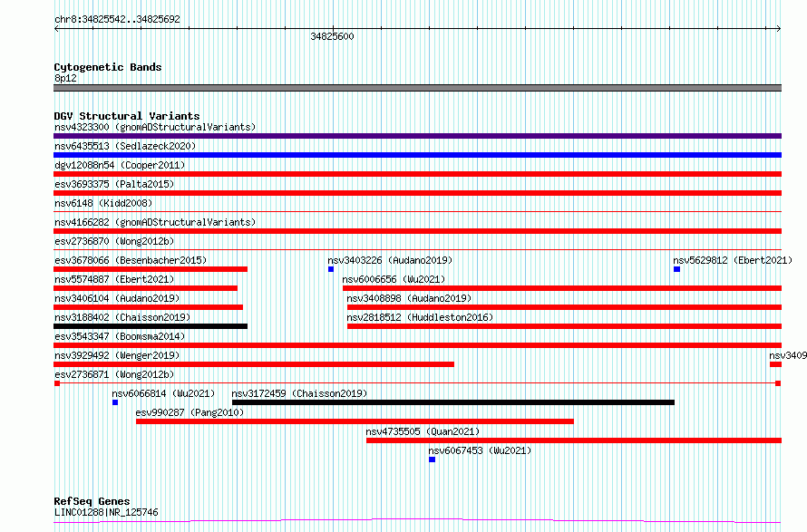The width and height of the screenshot is (807, 532).
Task: Open the dgv12088n54 (Cooper2011) label
Action: pos(120,165)
